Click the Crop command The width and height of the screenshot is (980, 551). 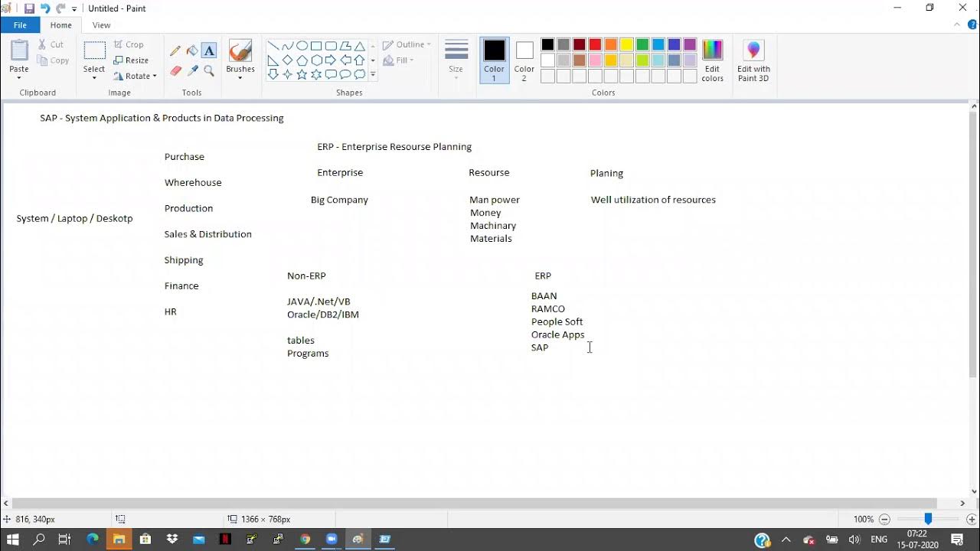(129, 44)
